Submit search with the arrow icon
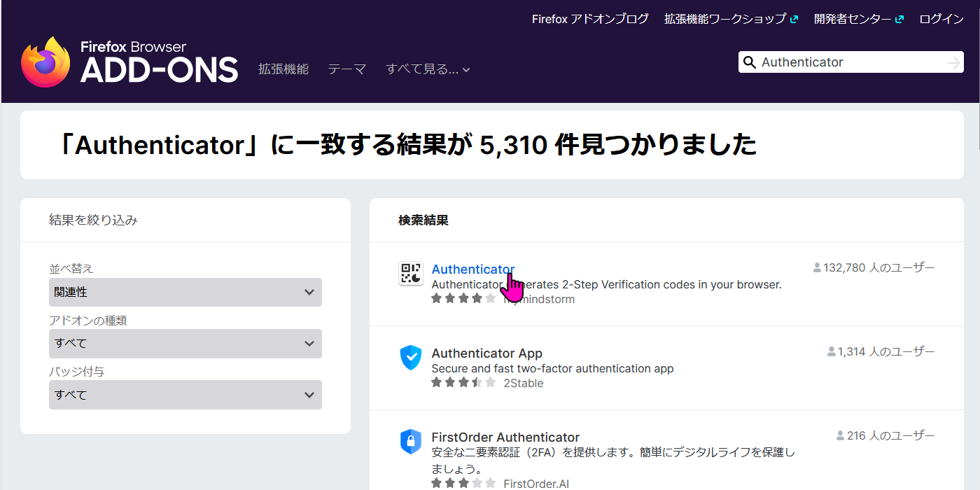This screenshot has height=490, width=980. tap(953, 63)
